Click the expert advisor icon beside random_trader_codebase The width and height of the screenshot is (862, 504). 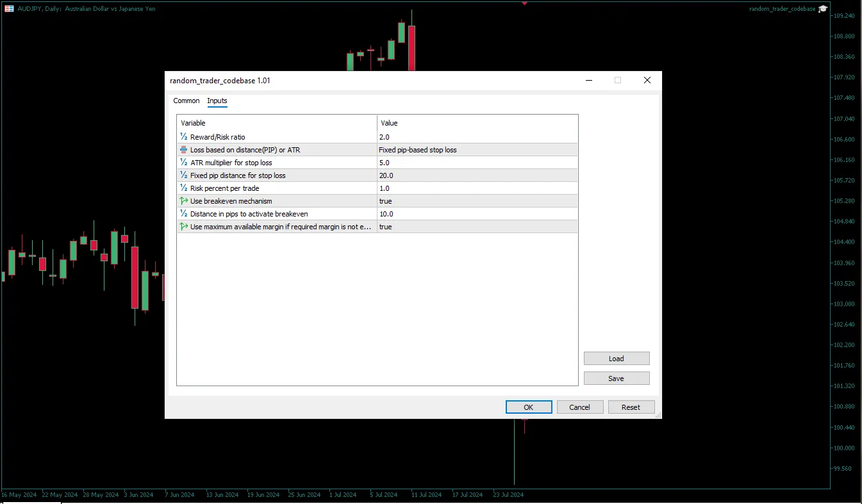(824, 8)
